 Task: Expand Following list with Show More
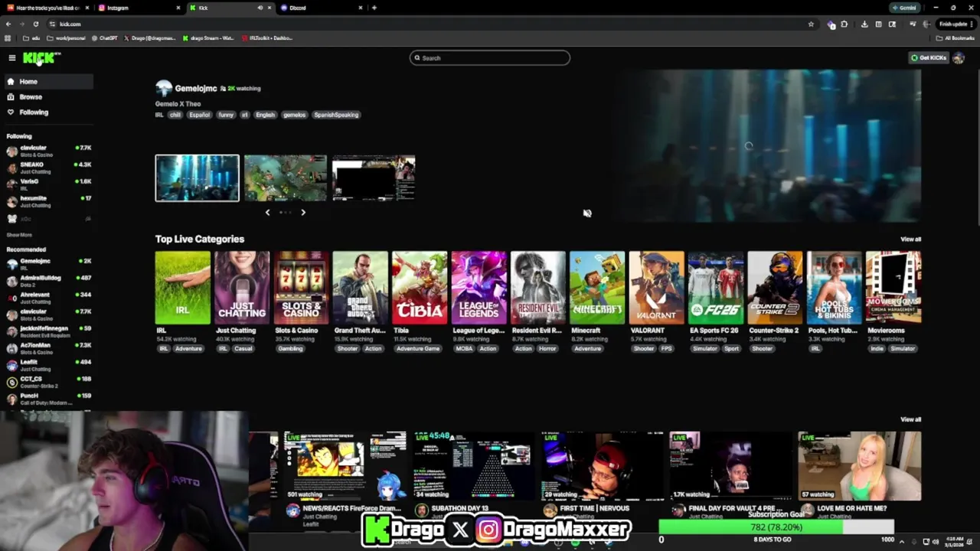tap(19, 235)
